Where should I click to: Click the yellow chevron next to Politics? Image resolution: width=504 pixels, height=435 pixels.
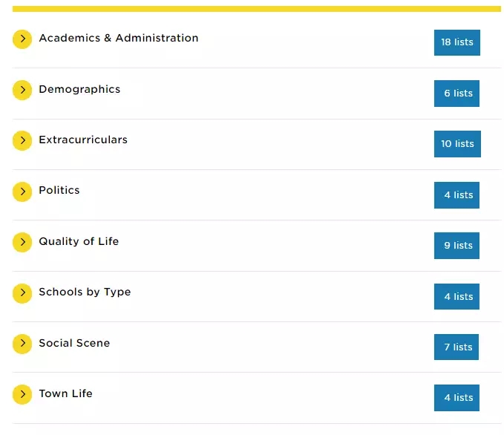tap(22, 192)
